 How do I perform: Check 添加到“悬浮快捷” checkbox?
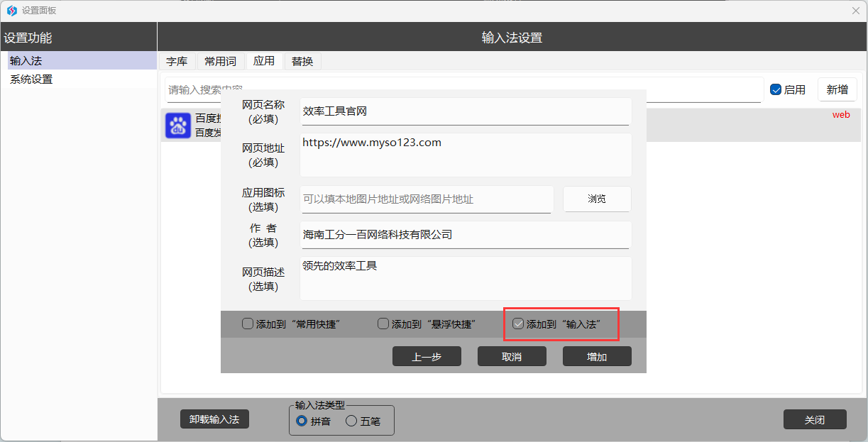click(x=383, y=324)
